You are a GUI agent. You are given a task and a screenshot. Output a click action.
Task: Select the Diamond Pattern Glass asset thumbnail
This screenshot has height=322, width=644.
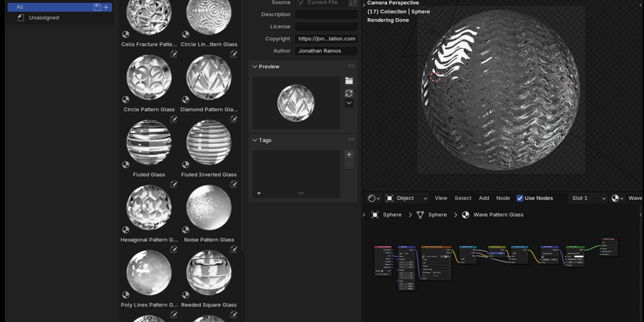209,78
